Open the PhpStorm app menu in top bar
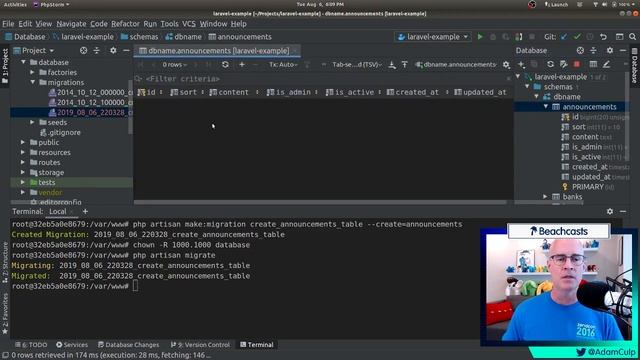 point(51,4)
